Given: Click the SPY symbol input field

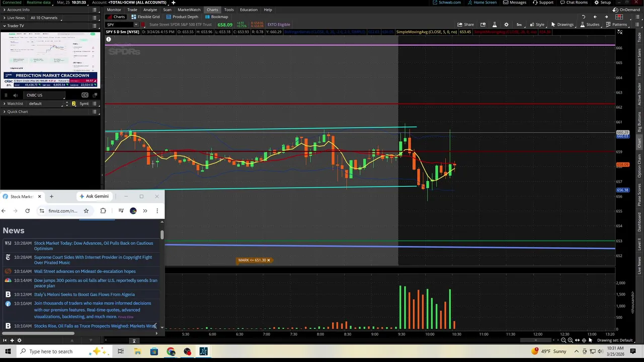Looking at the screenshot, I should click(119, 25).
